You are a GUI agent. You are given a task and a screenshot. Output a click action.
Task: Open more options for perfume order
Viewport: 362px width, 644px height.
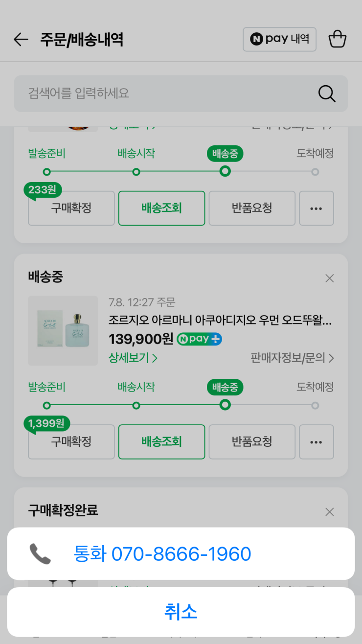pos(316,442)
